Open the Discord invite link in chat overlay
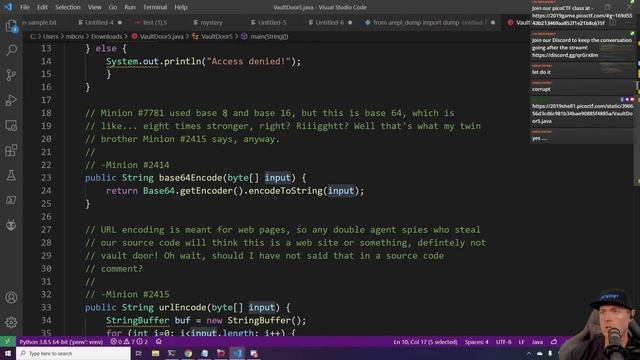 pyautogui.click(x=565, y=55)
